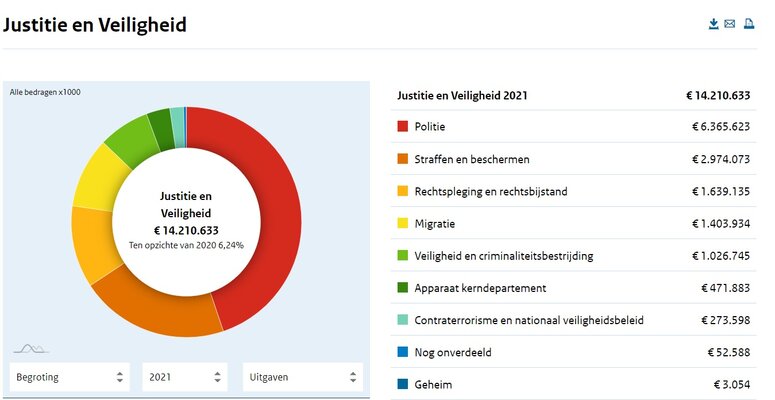Click the Justitie en Veiligheid 2021 header
The image size is (775, 400).
462,95
